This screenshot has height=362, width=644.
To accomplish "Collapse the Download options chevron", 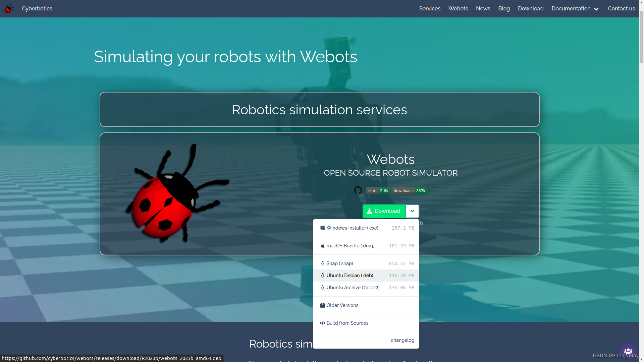I will (x=412, y=211).
